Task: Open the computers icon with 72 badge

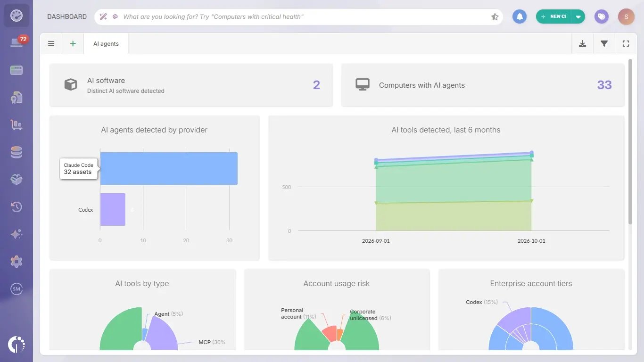Action: coord(17,43)
